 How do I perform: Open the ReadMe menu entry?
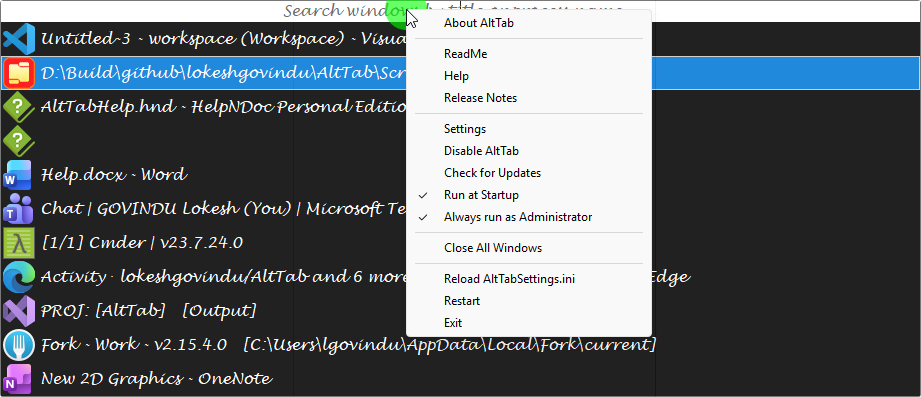pos(529,54)
